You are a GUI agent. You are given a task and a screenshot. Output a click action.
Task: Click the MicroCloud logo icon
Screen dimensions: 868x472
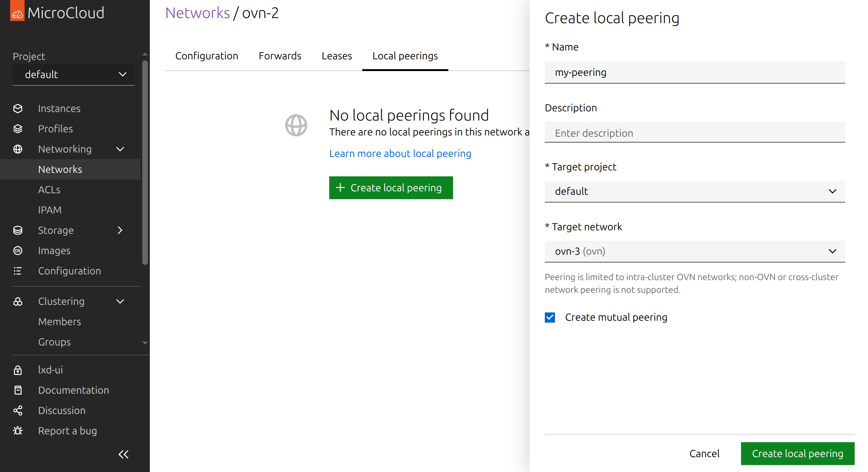pyautogui.click(x=17, y=12)
